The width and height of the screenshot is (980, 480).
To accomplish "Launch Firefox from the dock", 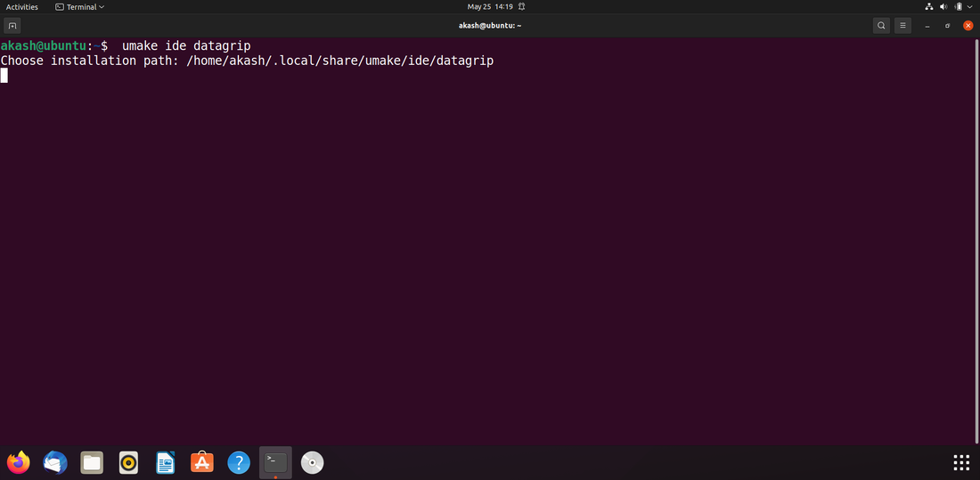I will click(18, 462).
